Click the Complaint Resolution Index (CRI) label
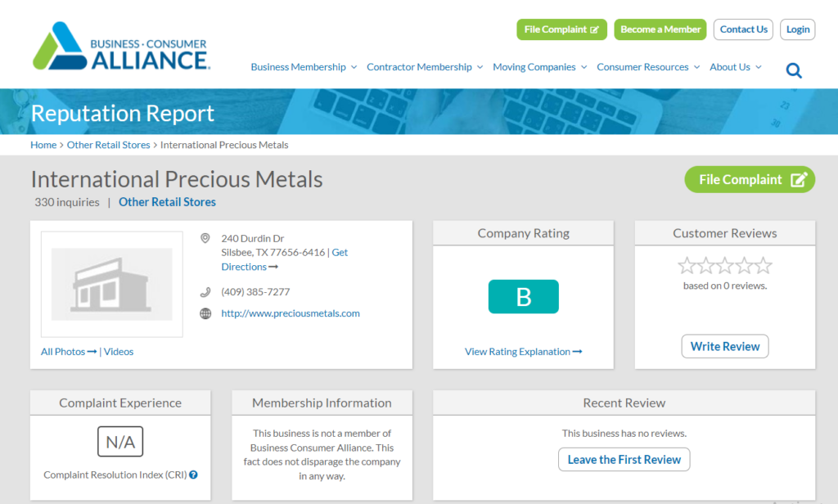 point(115,475)
